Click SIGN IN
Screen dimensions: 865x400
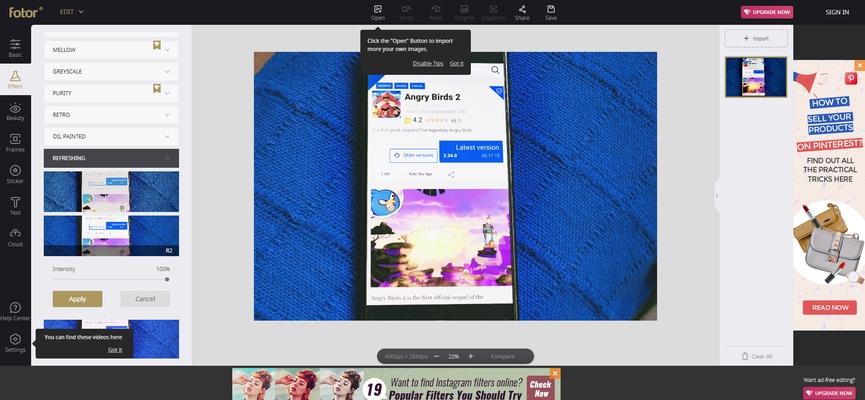[837, 12]
